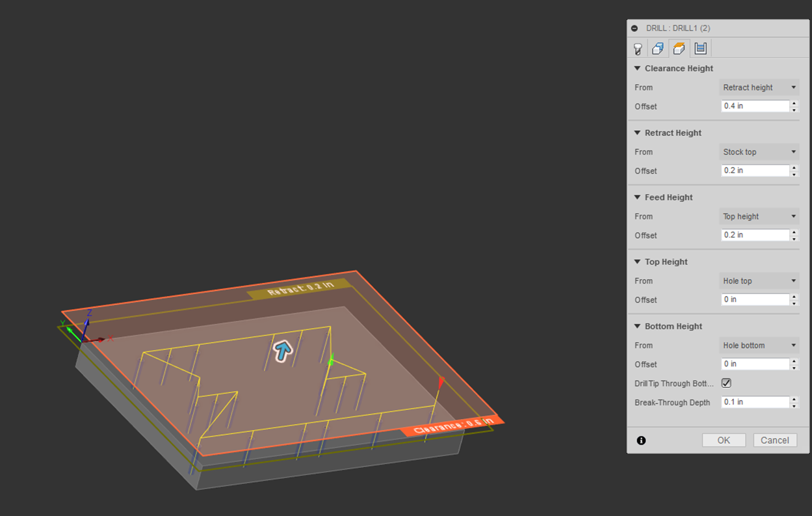The height and width of the screenshot is (516, 812).
Task: Collapse the Top Height section
Action: pyautogui.click(x=638, y=262)
